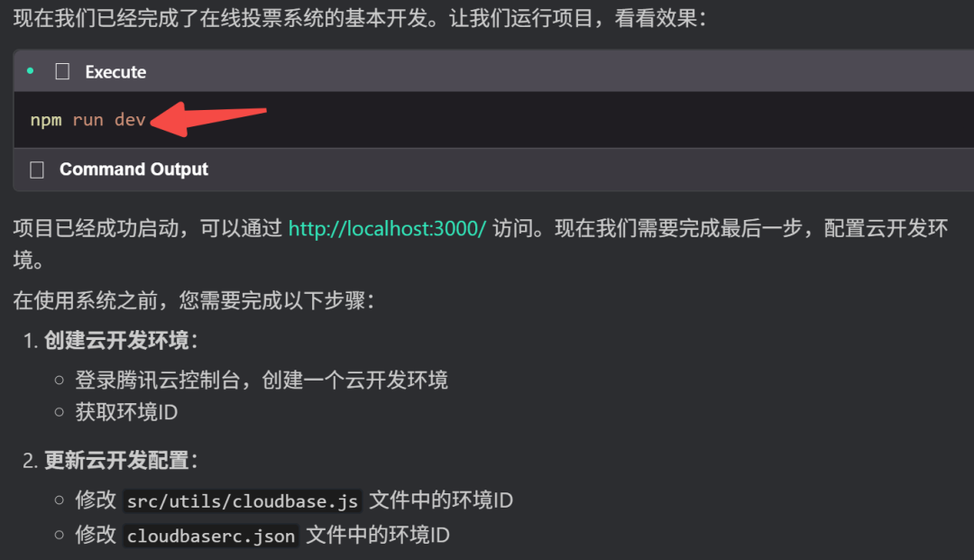Click the word npm in the code block

(x=46, y=120)
